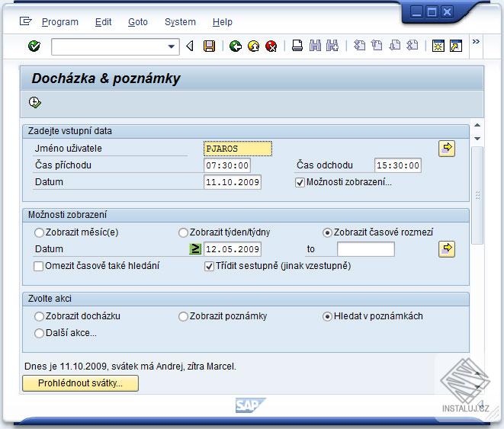Go to Previous Page icon

pyautogui.click(x=377, y=46)
